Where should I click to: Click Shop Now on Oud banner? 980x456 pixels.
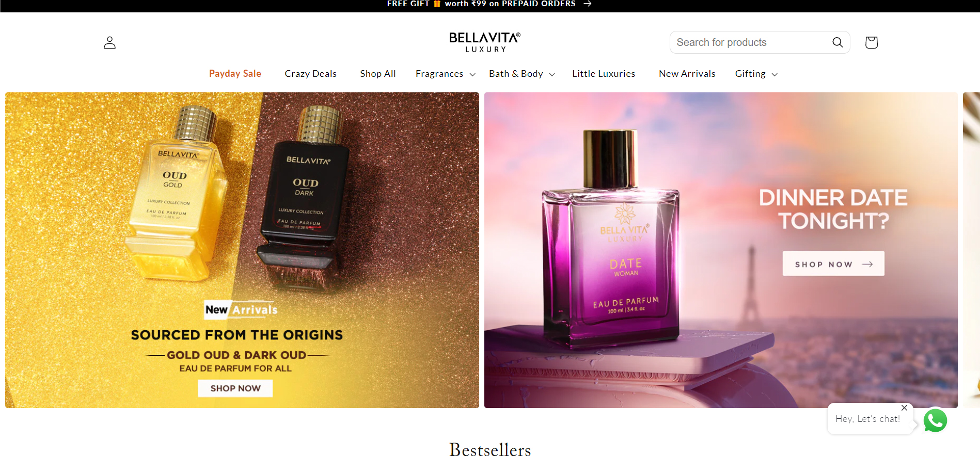[x=235, y=388]
